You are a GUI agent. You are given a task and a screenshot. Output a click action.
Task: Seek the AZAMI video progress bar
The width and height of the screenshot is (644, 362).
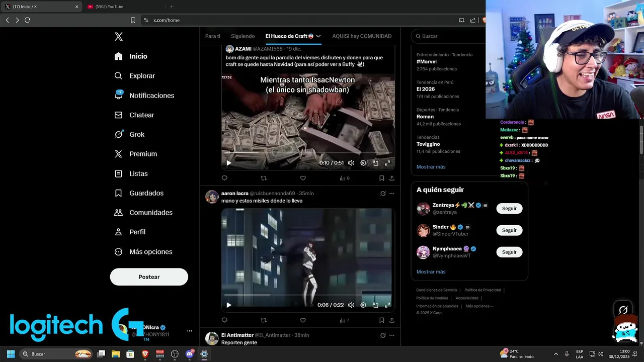308,153
